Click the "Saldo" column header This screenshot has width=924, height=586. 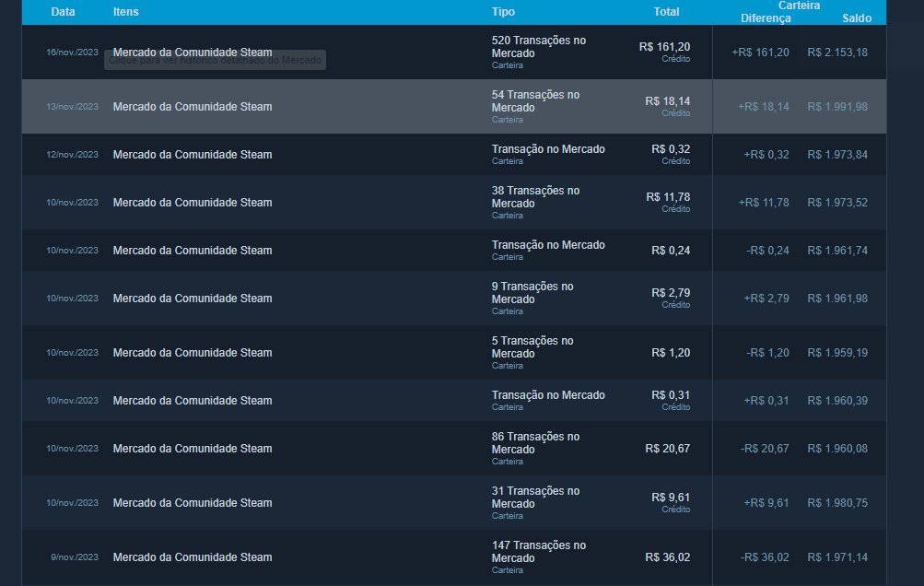(x=857, y=18)
